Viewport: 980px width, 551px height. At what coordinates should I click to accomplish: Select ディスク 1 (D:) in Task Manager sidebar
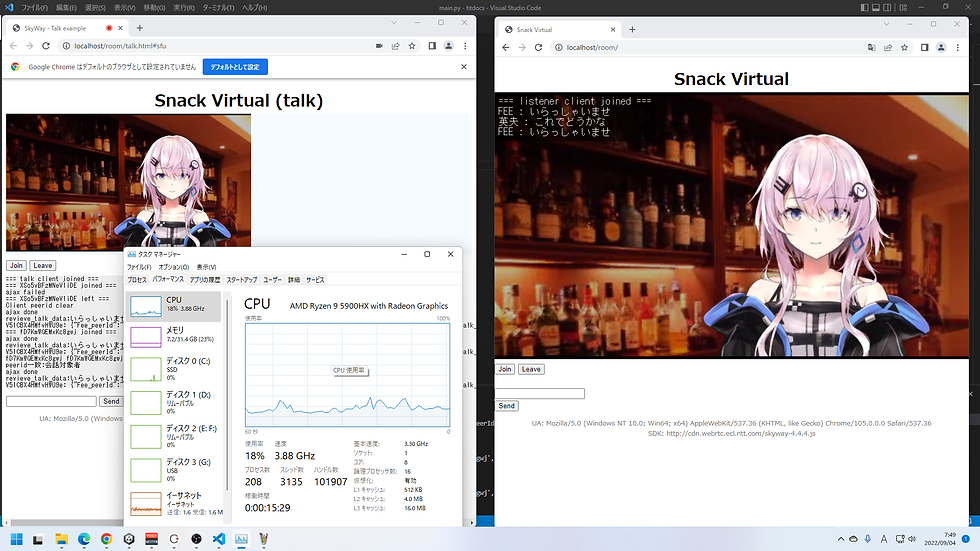tap(174, 403)
